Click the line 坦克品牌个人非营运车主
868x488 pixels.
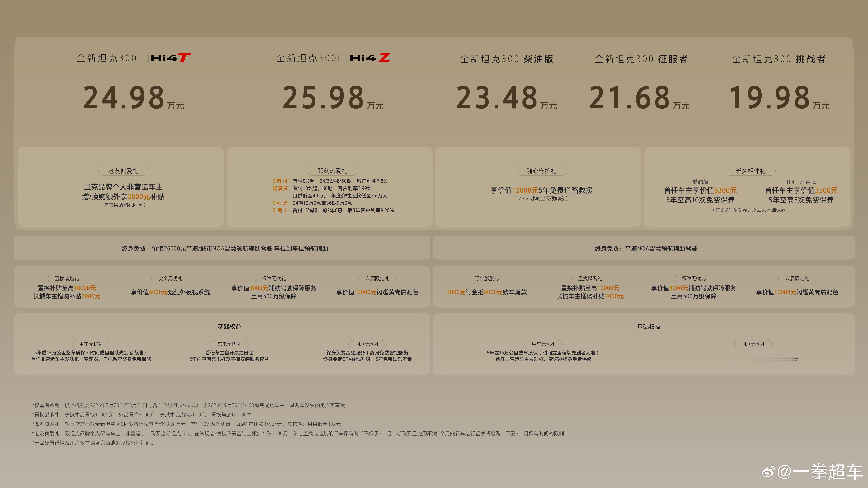(123, 187)
